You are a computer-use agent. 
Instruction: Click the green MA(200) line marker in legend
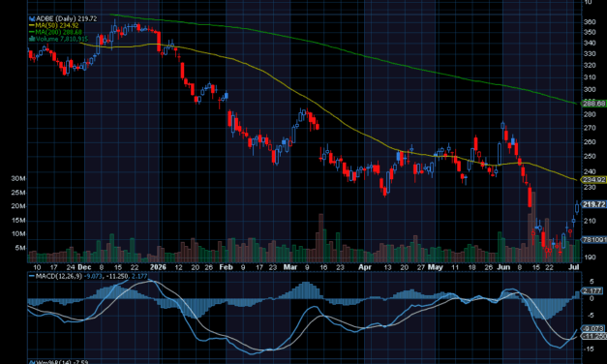coord(32,32)
